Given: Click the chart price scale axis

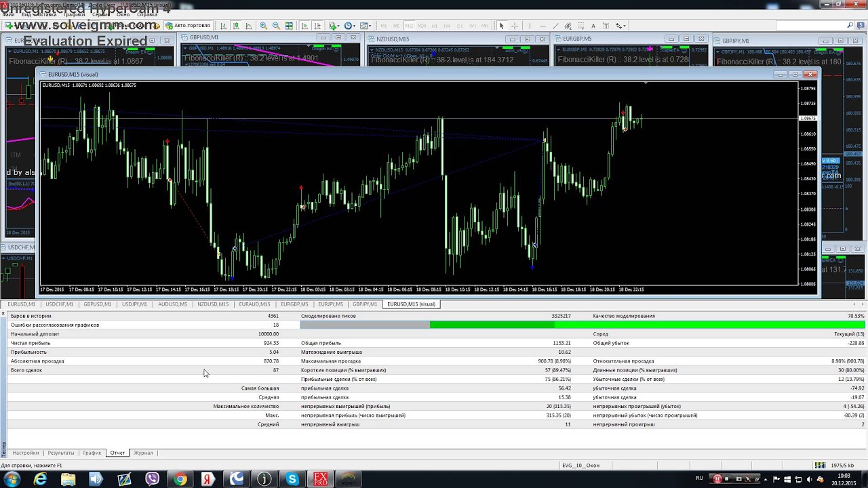Looking at the screenshot, I should click(x=809, y=183).
